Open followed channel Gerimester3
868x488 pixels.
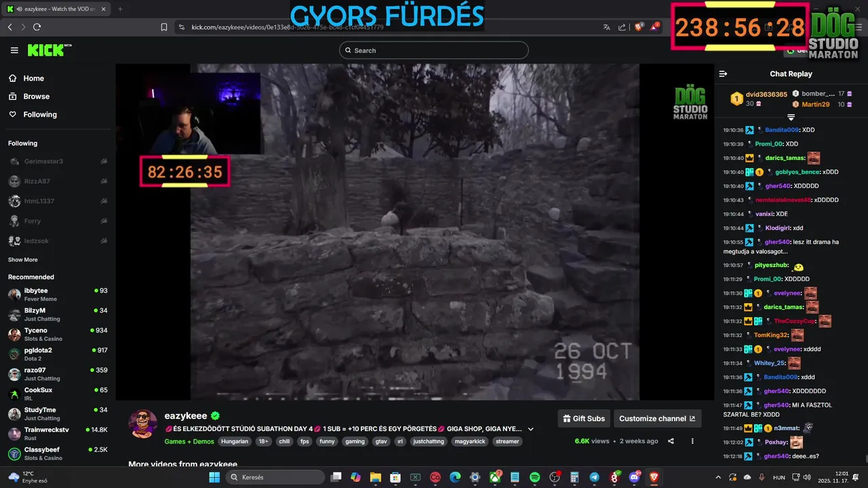[x=58, y=161]
